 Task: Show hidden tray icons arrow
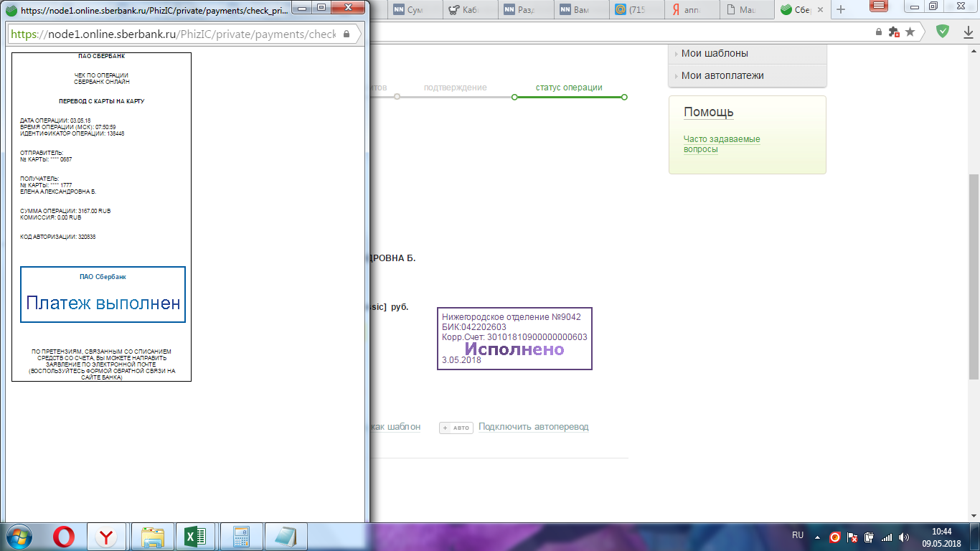pos(816,537)
